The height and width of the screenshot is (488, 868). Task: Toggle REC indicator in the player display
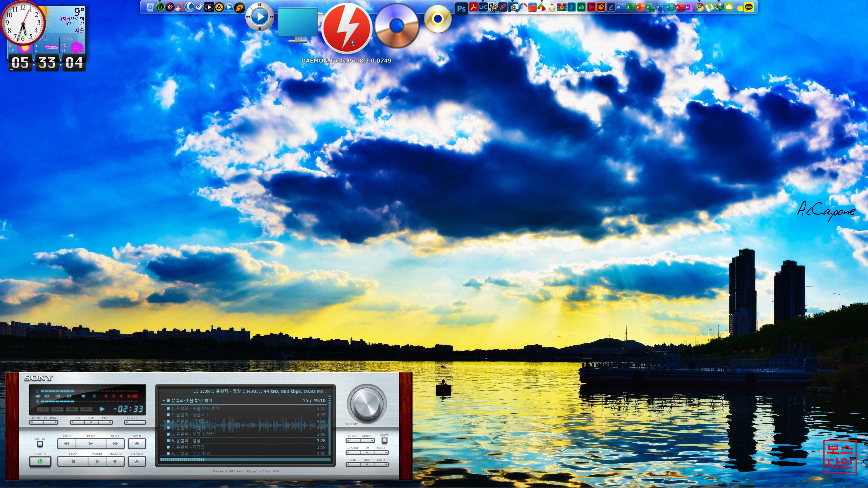(86, 410)
